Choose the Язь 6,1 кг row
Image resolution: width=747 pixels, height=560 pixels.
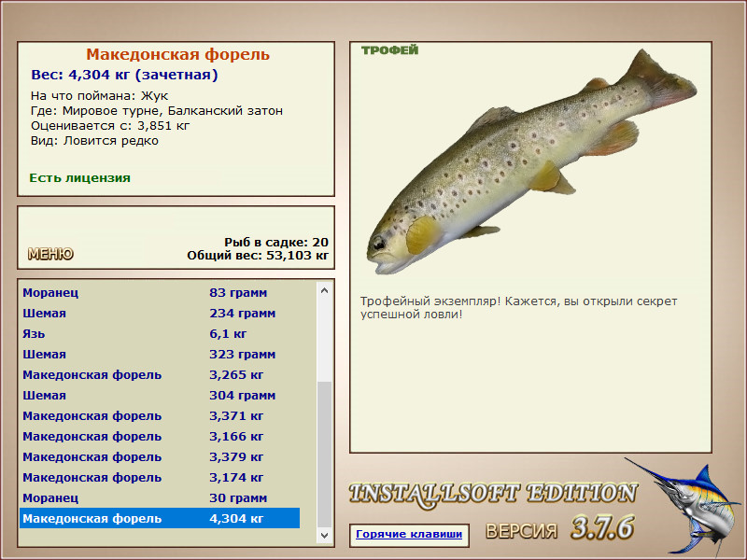pyautogui.click(x=159, y=334)
